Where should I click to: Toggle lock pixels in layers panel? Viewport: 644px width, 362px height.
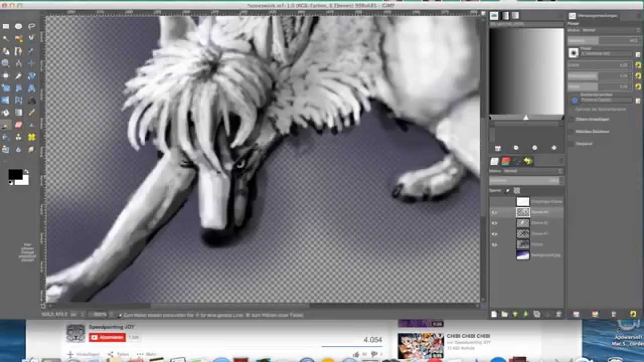508,191
